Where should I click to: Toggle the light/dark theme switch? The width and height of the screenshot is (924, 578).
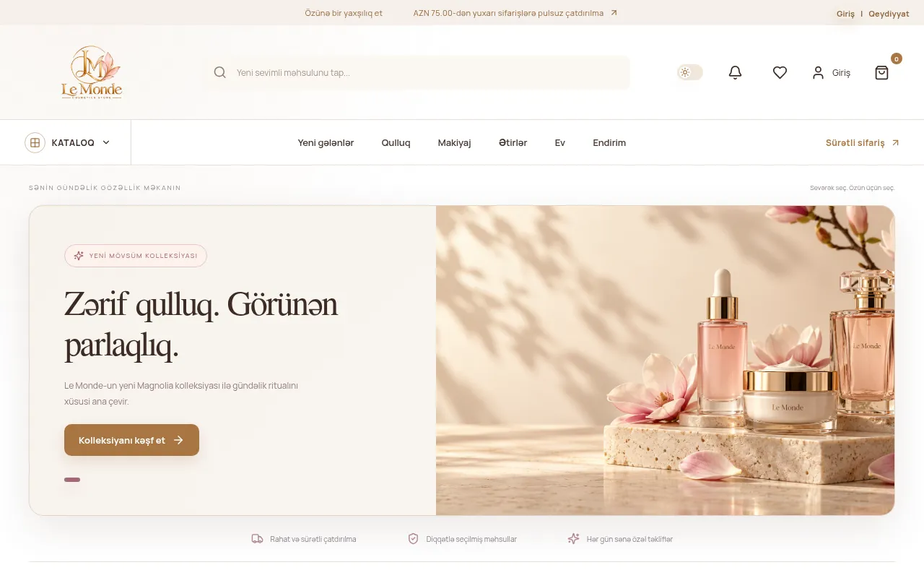click(x=689, y=72)
